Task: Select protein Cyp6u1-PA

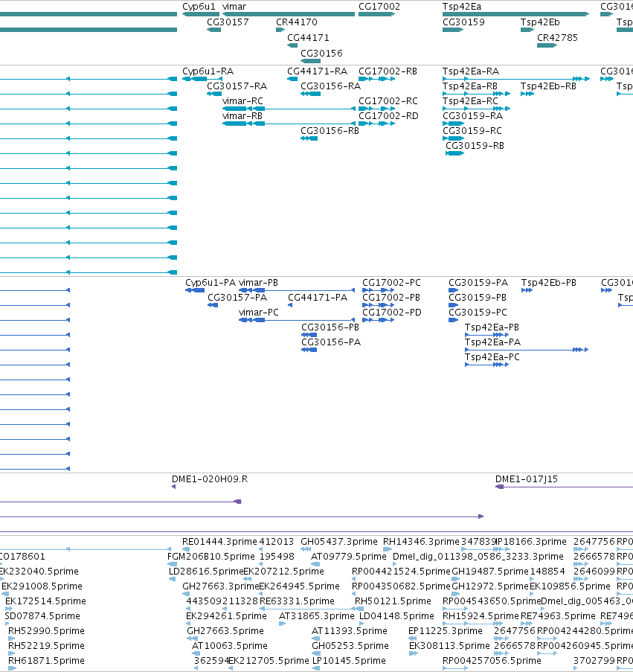Action: (x=211, y=283)
